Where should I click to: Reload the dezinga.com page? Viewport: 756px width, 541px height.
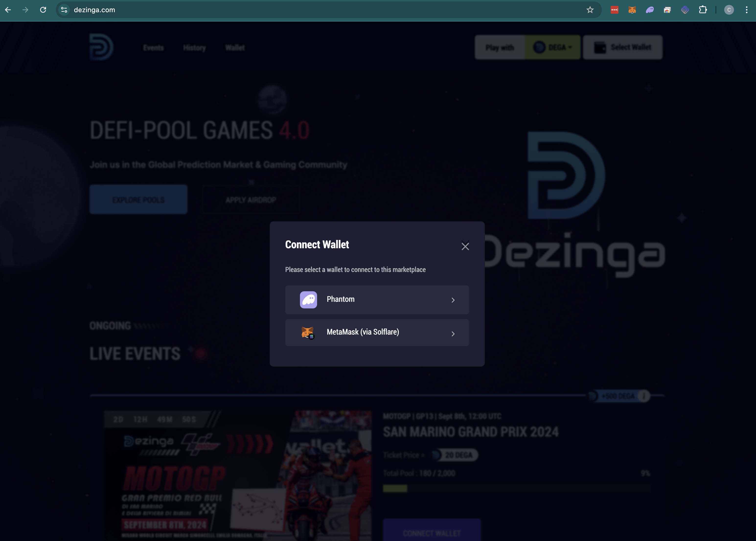[43, 10]
